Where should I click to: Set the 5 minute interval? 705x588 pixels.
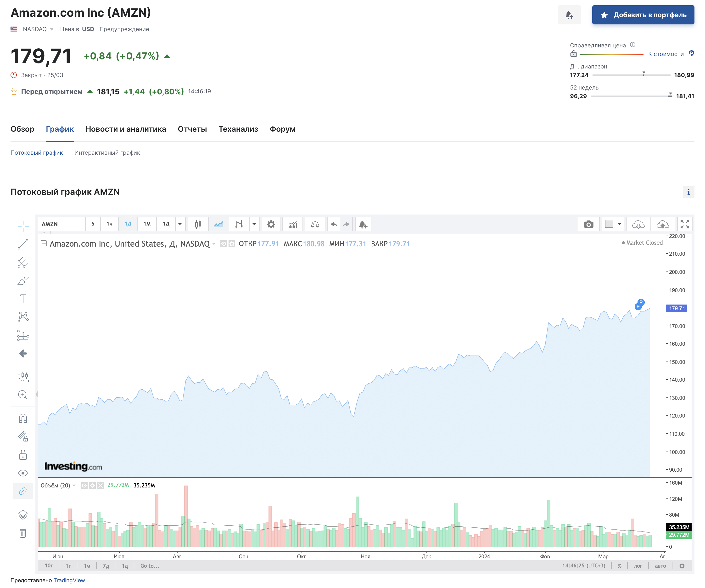[93, 224]
